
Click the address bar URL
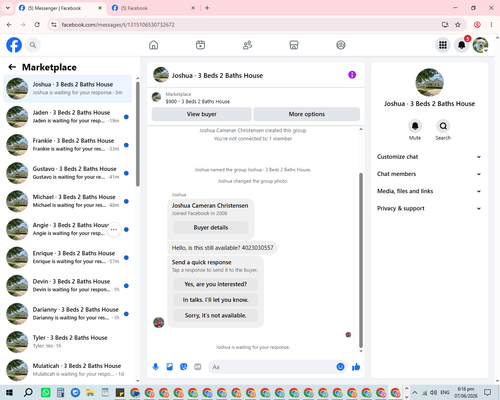tap(118, 25)
